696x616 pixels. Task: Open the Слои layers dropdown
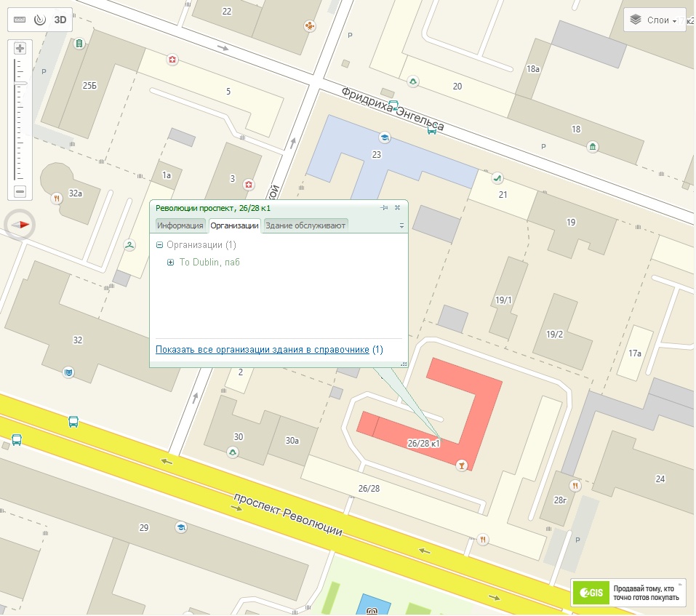point(655,20)
